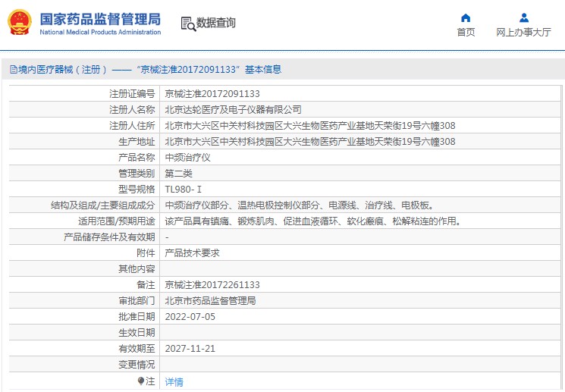Click the 产品储存条件及有效期 label
The width and height of the screenshot is (565, 392).
point(109,237)
